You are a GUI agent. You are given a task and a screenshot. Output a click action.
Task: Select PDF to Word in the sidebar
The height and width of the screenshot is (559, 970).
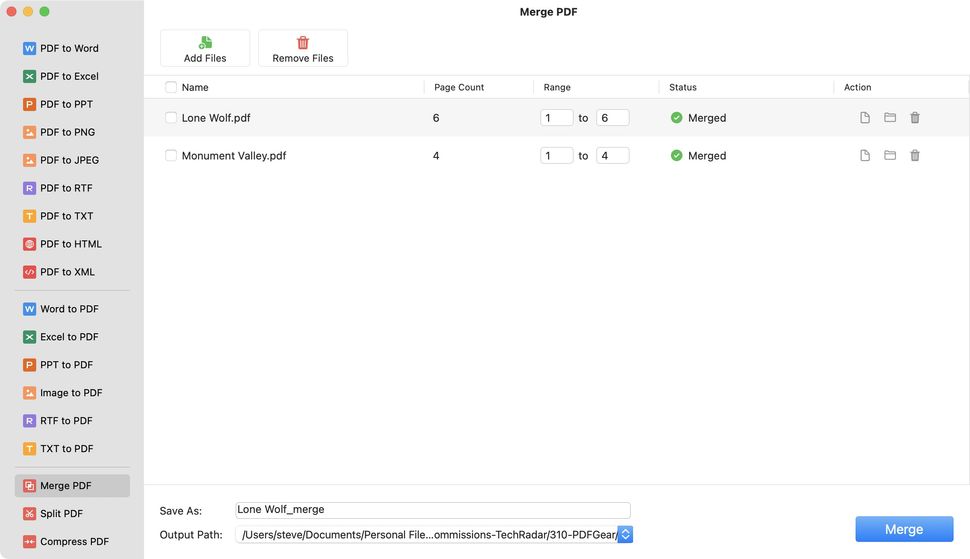69,48
